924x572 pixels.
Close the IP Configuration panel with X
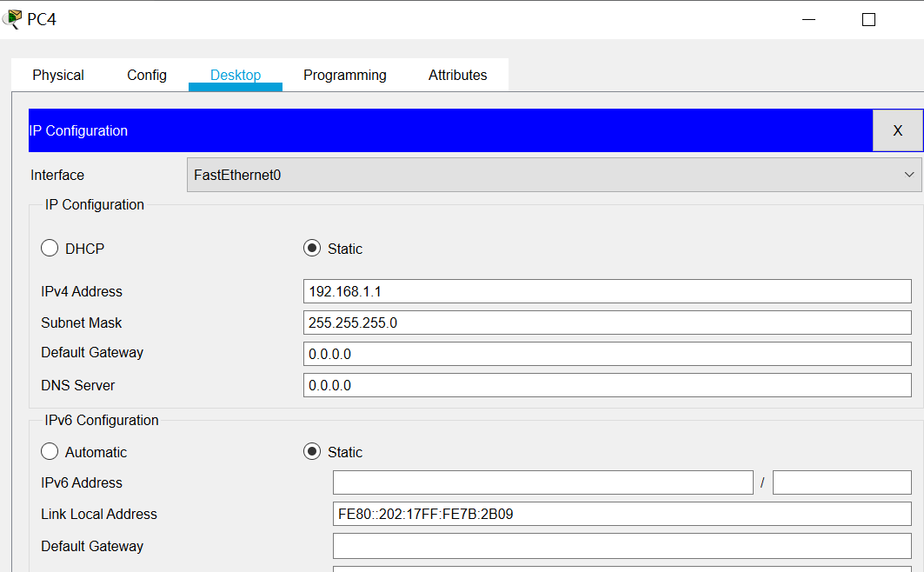897,130
